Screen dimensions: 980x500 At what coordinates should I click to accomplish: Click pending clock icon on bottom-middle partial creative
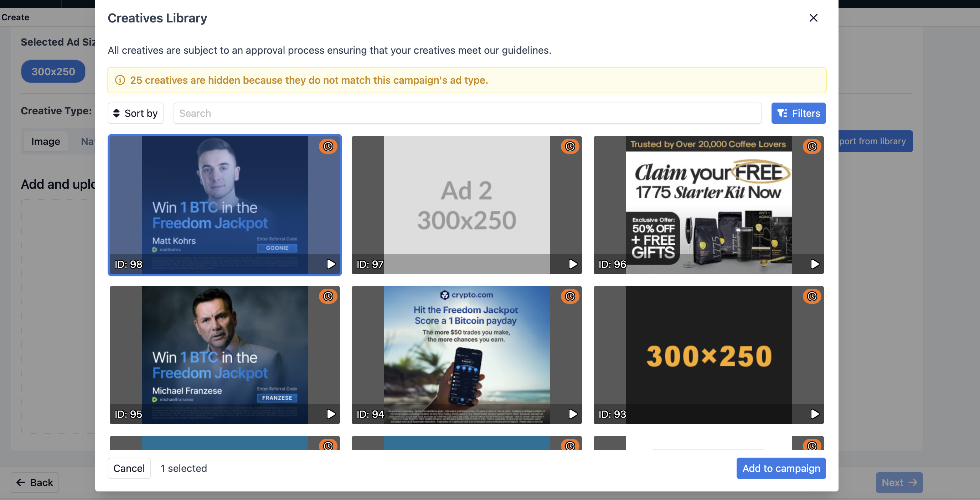click(x=570, y=444)
